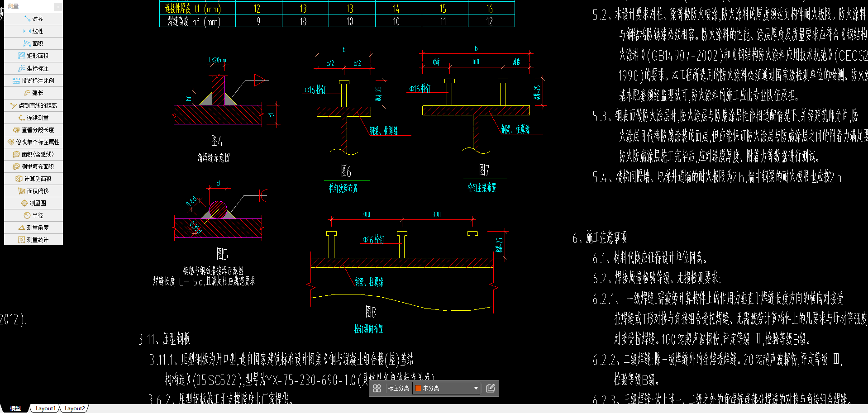Choose the 测量角度 angle measurement tool

(33, 228)
